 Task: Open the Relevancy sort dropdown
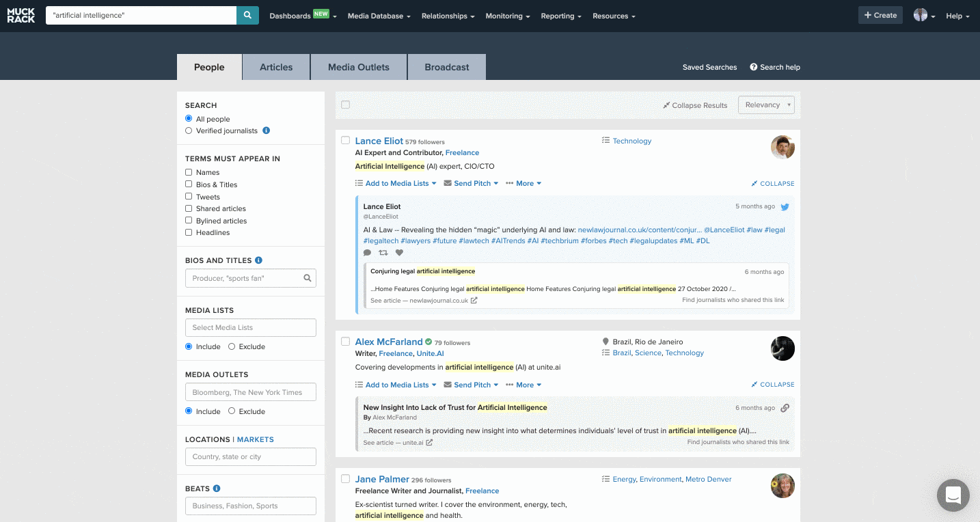coord(765,105)
